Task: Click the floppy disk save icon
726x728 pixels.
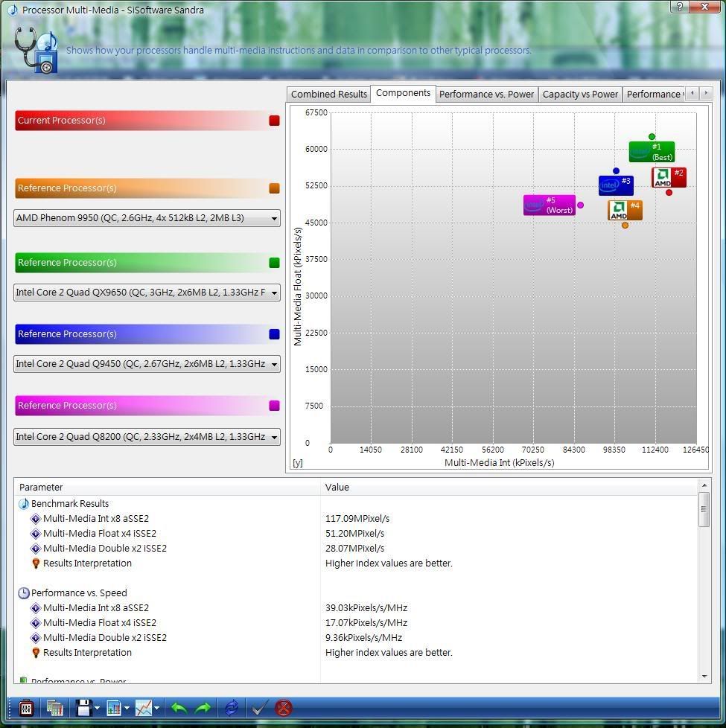Action: coord(83,708)
